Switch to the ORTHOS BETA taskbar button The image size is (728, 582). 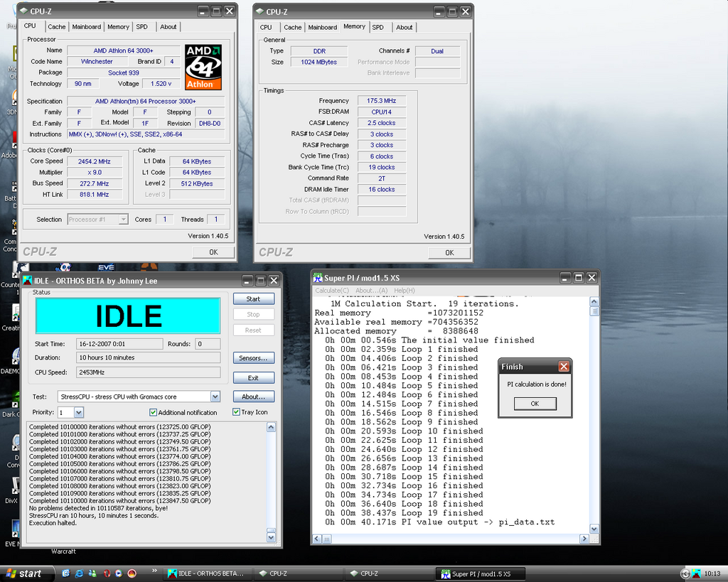[208, 573]
